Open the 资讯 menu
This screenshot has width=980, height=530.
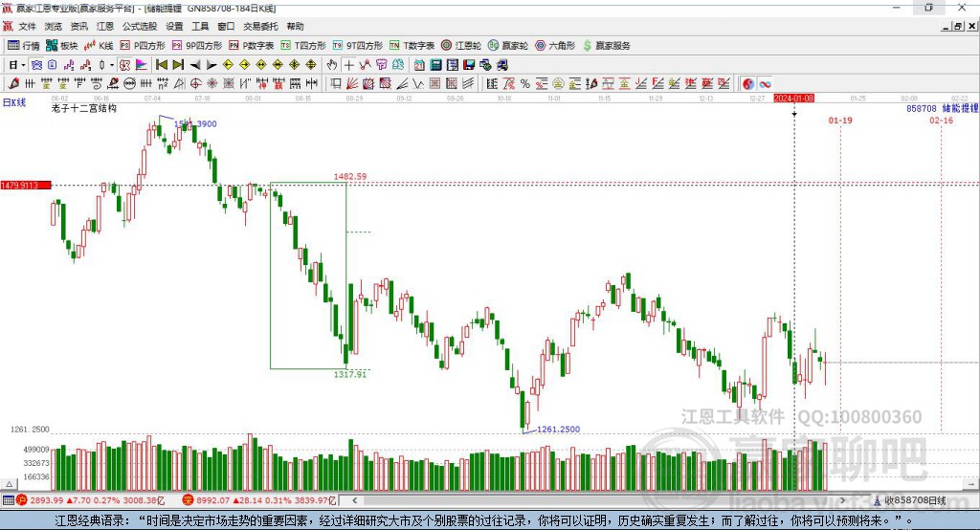pos(78,26)
